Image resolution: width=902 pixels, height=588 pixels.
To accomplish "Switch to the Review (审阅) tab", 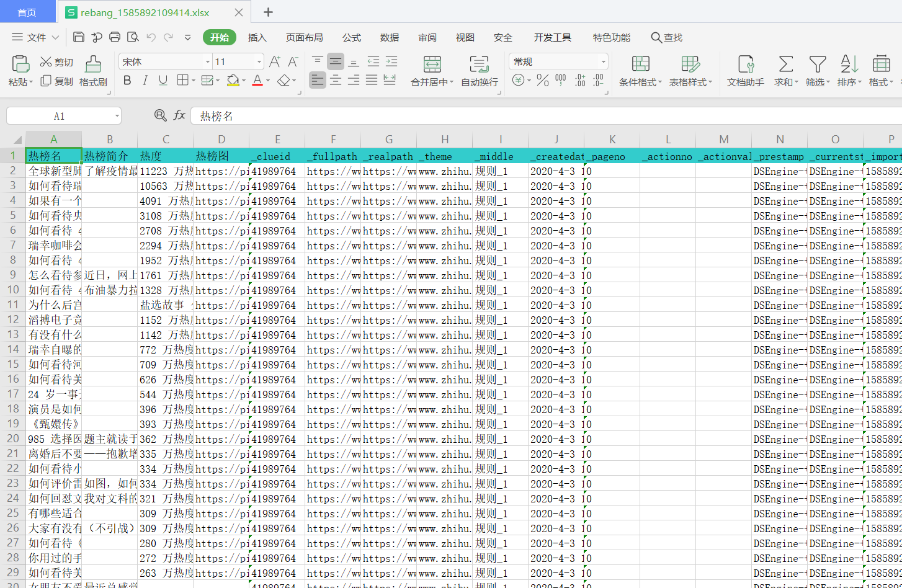I will pyautogui.click(x=427, y=37).
